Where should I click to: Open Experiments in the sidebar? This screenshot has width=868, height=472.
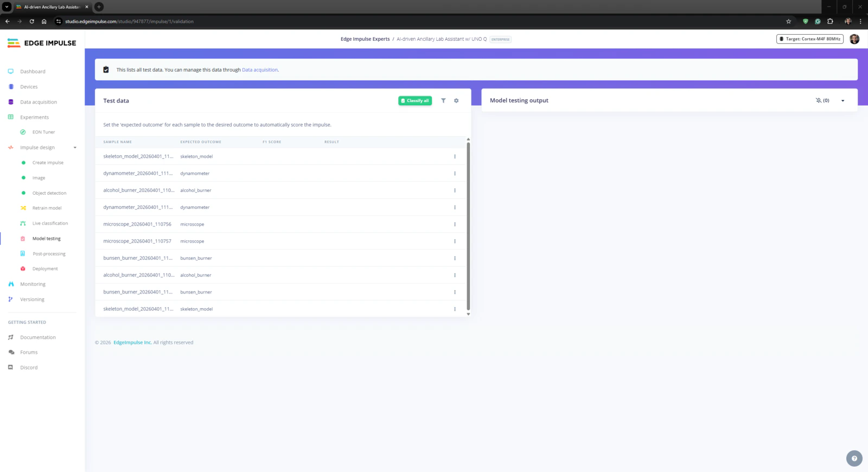tap(34, 117)
